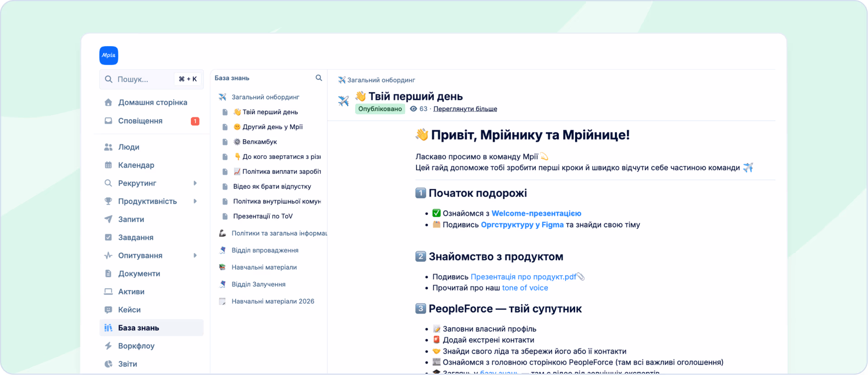The image size is (868, 375).
Task: Open the Звіти pie chart icon
Action: point(108,364)
